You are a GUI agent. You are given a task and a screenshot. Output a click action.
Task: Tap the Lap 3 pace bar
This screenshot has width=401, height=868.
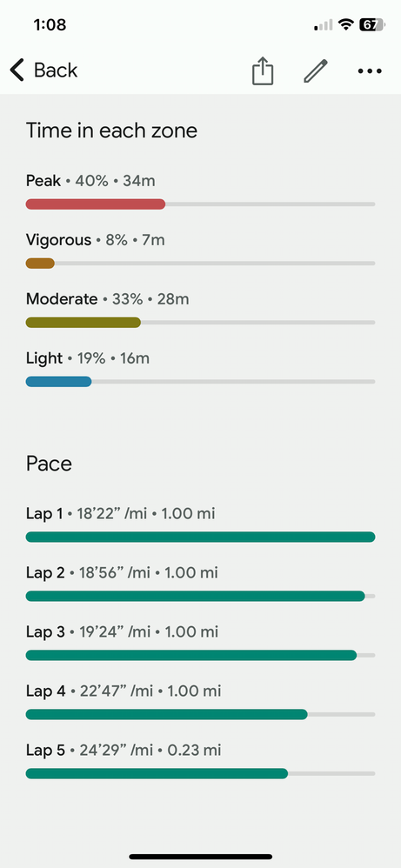191,656
